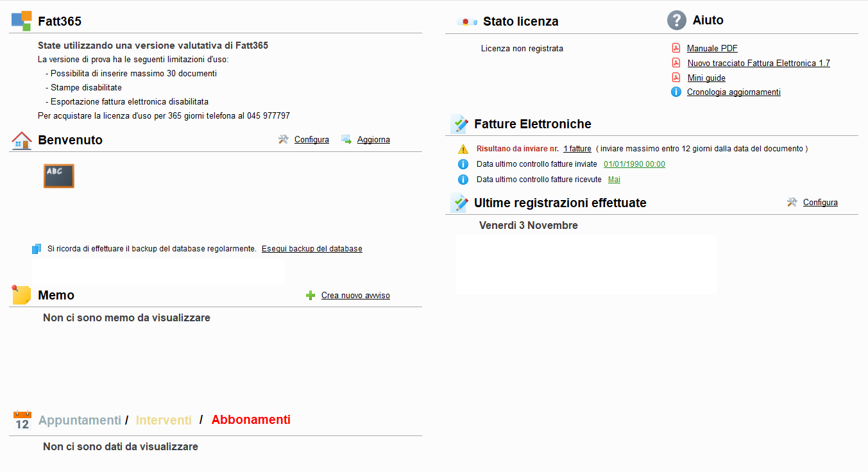Click the question mark Aiuto icon

click(x=677, y=21)
